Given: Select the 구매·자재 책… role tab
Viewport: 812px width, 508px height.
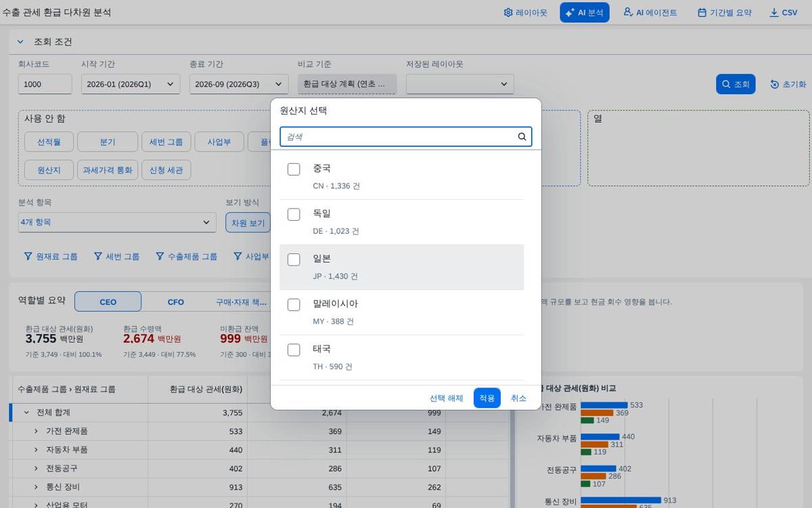Looking at the screenshot, I should tap(241, 301).
